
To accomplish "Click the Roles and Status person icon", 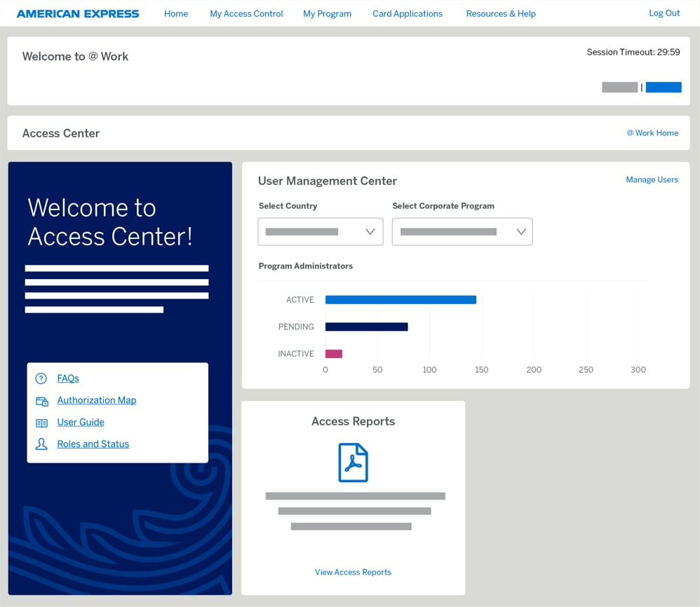I will click(41, 444).
